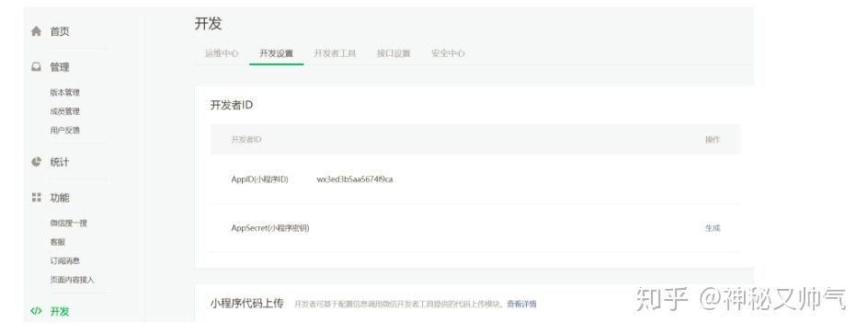This screenshot has height=334, width=868.
Task: Open 统计 in the sidebar
Action: 60,162
